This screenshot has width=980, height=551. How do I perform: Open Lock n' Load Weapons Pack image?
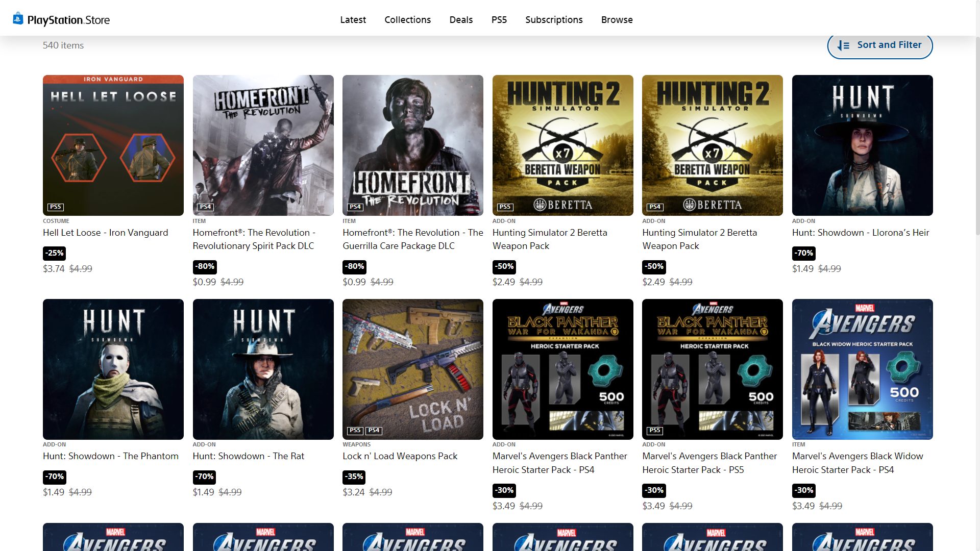click(412, 369)
